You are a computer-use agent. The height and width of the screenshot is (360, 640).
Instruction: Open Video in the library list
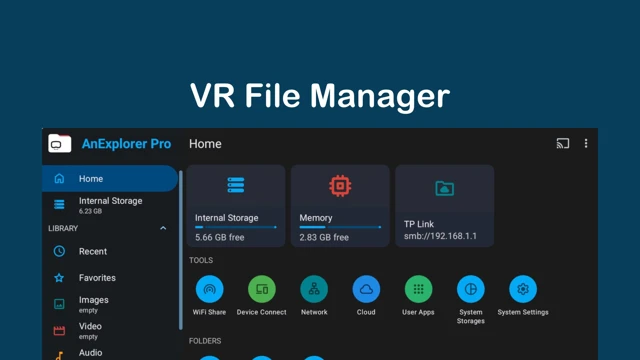(110, 331)
